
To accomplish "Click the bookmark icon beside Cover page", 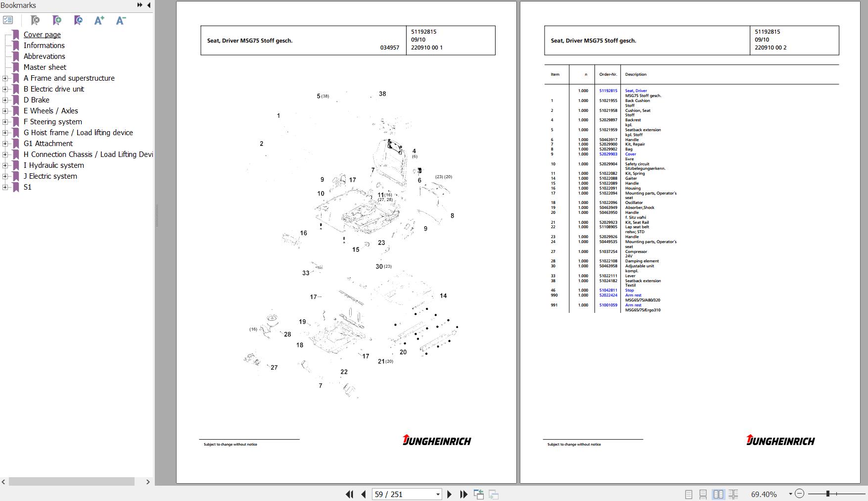I will (x=16, y=35).
